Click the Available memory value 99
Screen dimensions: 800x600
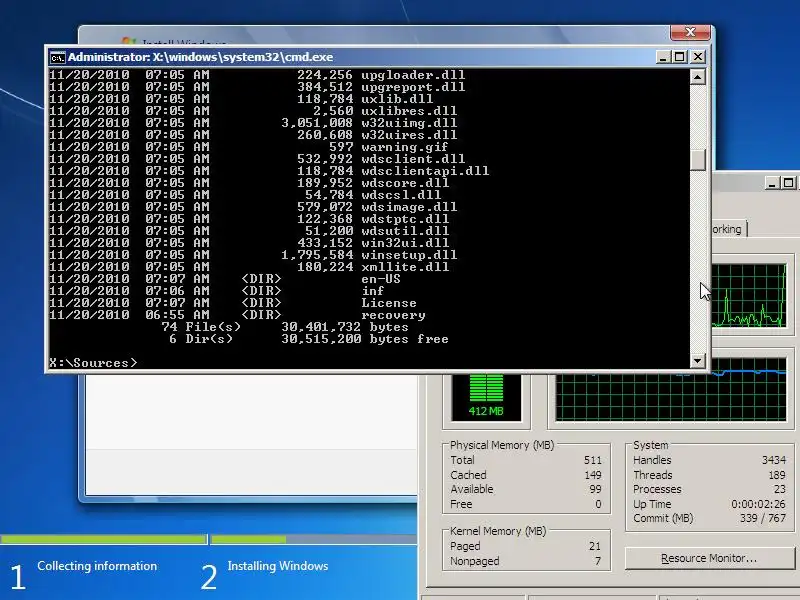coord(595,489)
